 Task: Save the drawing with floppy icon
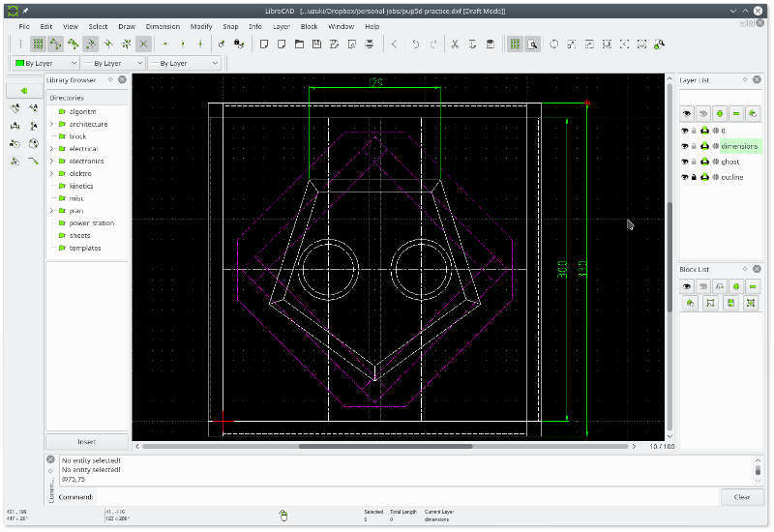[x=316, y=44]
